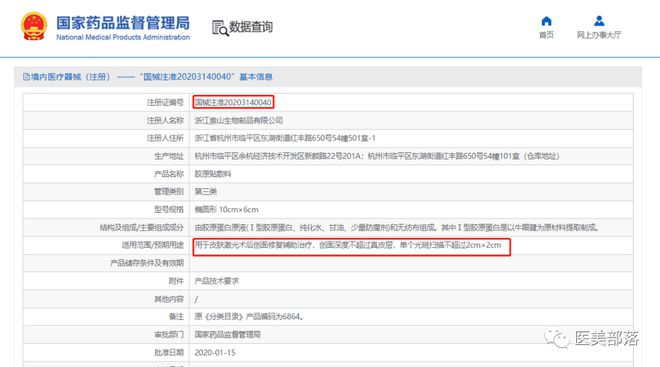Select registration number 国械注准20203140040 value

(233, 102)
